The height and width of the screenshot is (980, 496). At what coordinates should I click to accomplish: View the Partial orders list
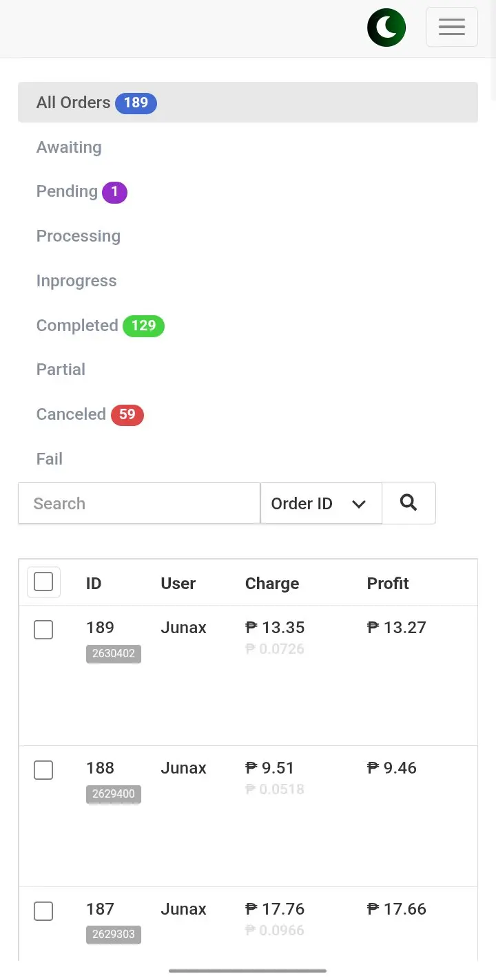click(61, 370)
